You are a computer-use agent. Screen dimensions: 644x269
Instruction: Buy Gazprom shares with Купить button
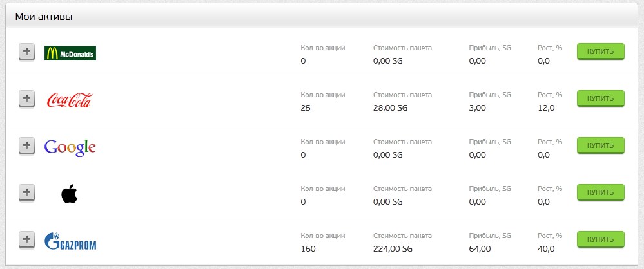tap(600, 239)
